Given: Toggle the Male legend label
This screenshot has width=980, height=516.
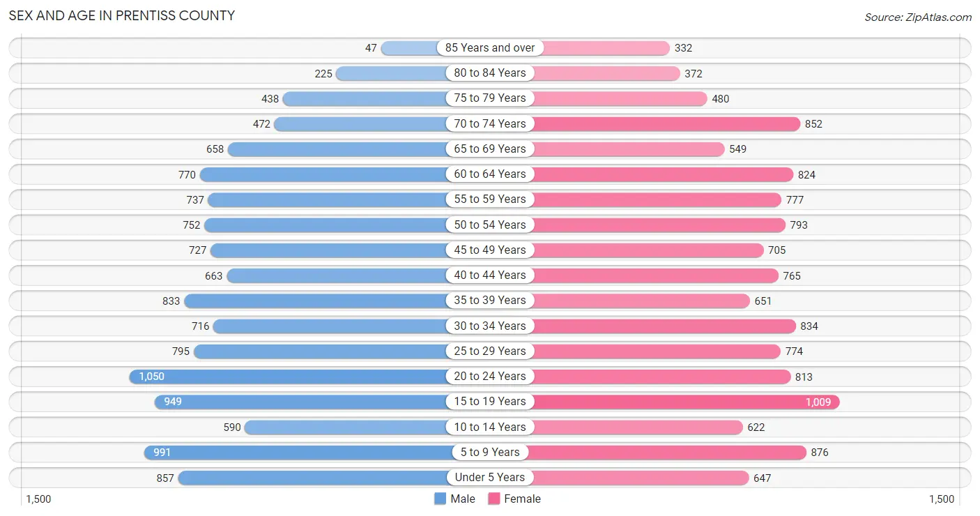Looking at the screenshot, I should [463, 499].
